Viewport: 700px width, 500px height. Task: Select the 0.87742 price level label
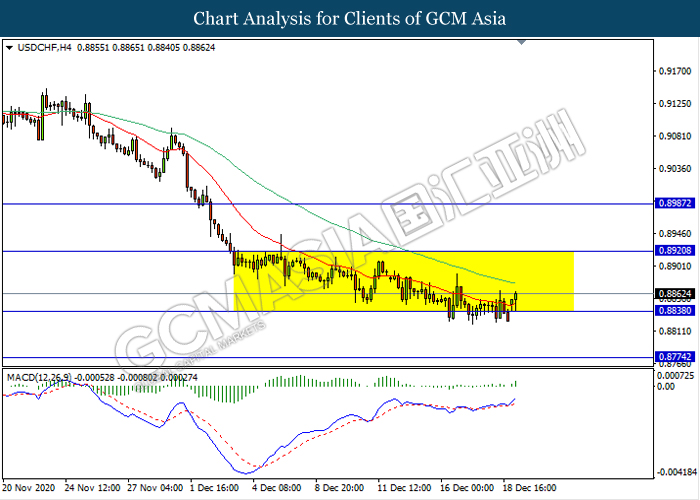(675, 357)
